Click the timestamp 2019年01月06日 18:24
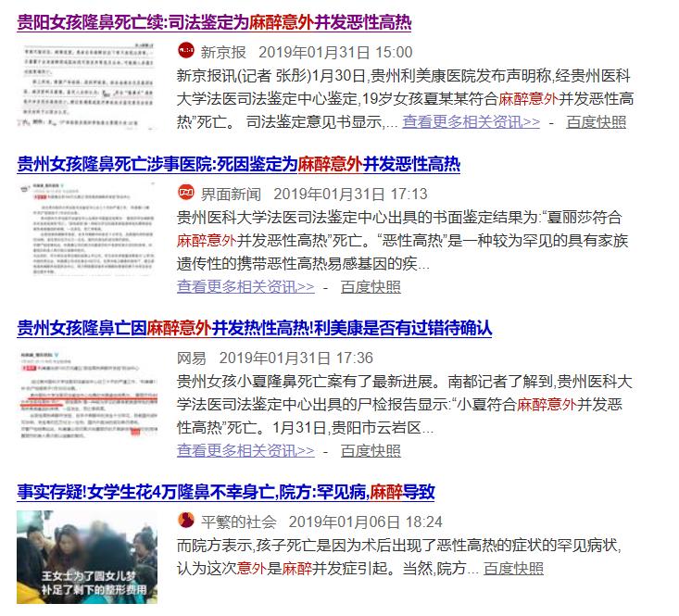679x616 pixels. [366, 522]
